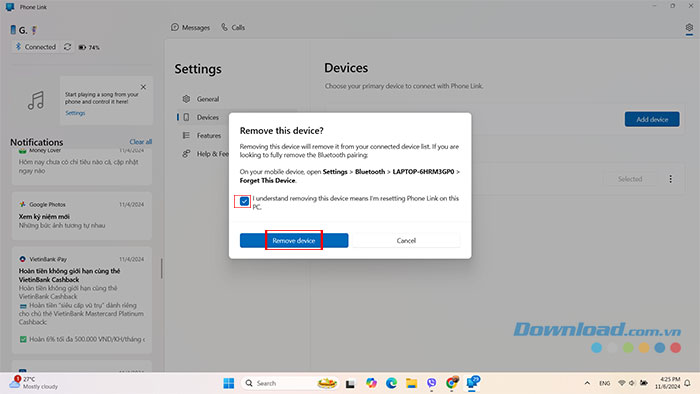Viewport: 700px width, 394px height.
Task: Click the refresh connection icon
Action: click(x=67, y=47)
